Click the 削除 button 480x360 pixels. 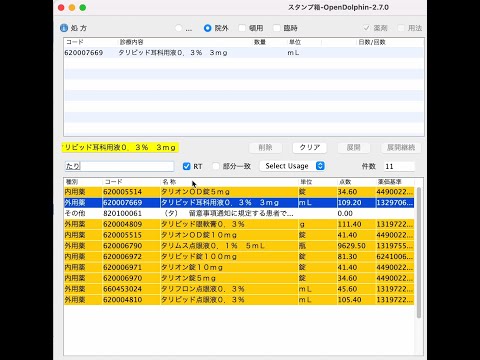point(265,148)
